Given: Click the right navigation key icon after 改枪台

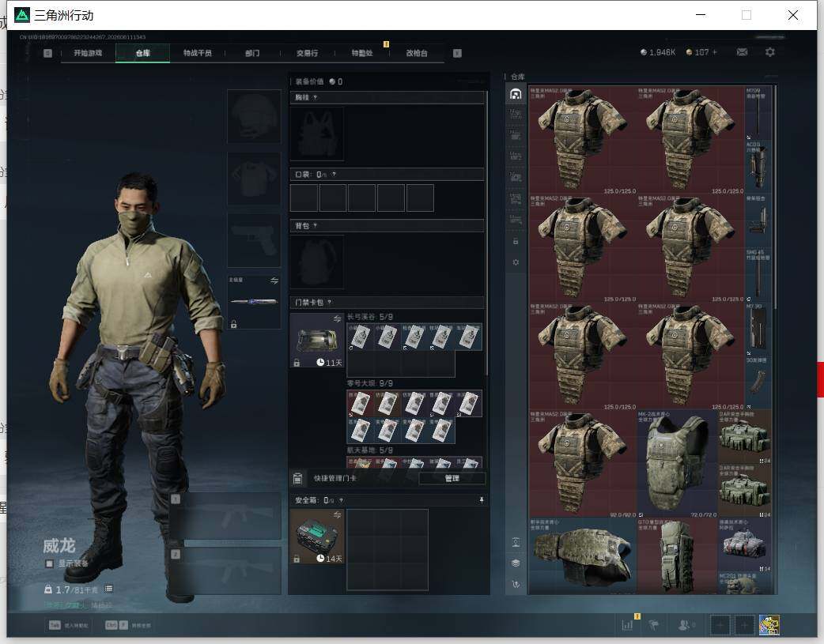Looking at the screenshot, I should 457,53.
